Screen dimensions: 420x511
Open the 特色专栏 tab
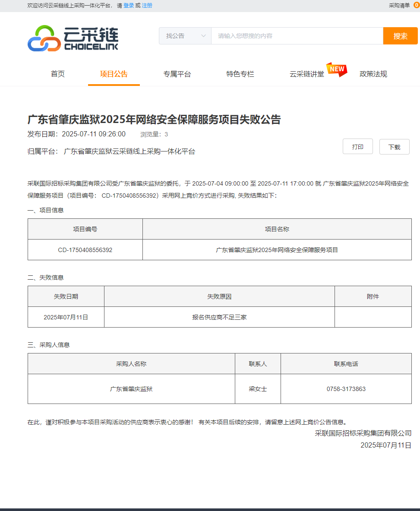(240, 74)
